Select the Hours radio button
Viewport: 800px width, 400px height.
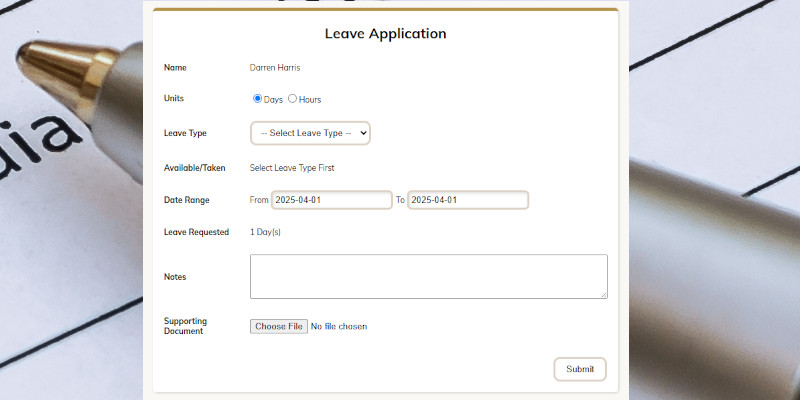(293, 99)
